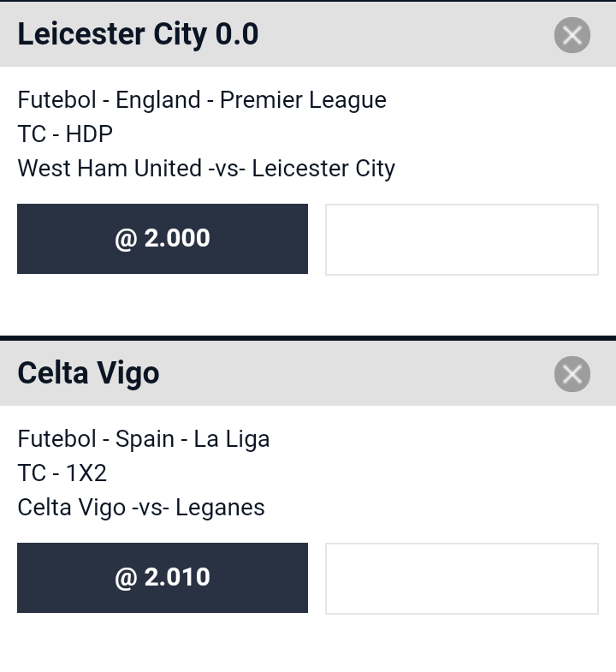Remove the Leicester City 0.0 selection
The height and width of the screenshot is (672, 616).
pos(572,35)
